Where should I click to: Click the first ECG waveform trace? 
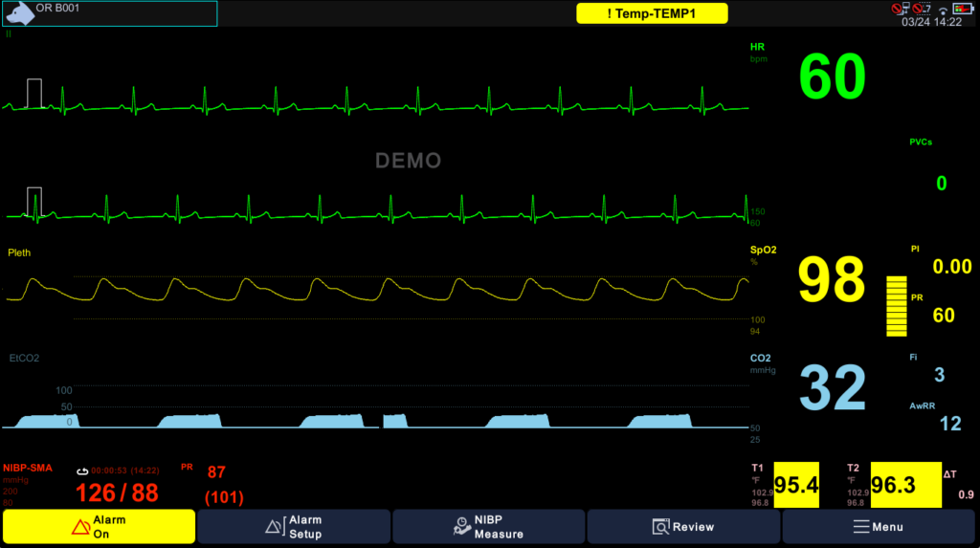pos(375,101)
